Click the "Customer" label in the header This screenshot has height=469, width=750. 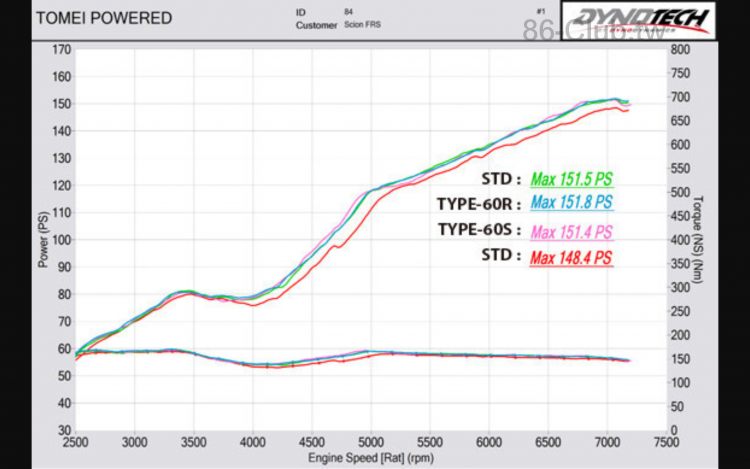(316, 25)
